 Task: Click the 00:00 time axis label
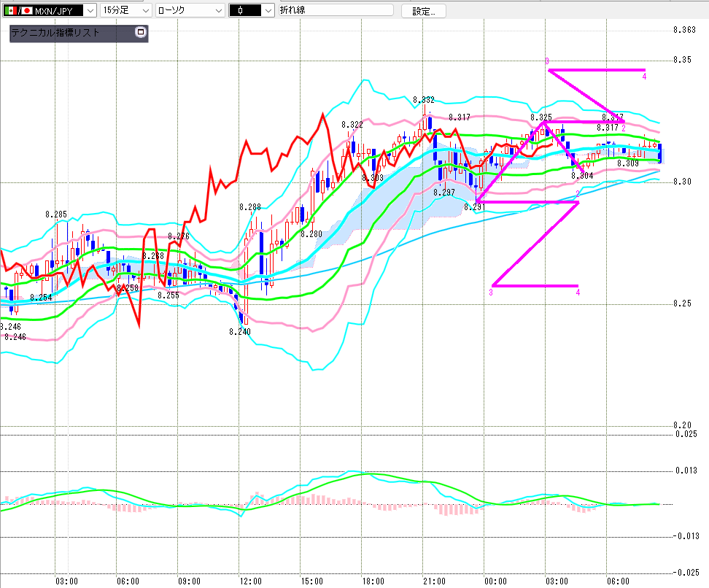point(495,581)
